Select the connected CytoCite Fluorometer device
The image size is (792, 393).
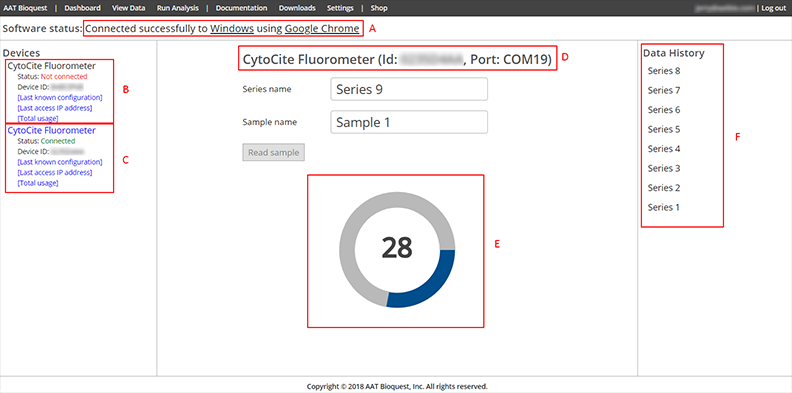click(x=52, y=130)
